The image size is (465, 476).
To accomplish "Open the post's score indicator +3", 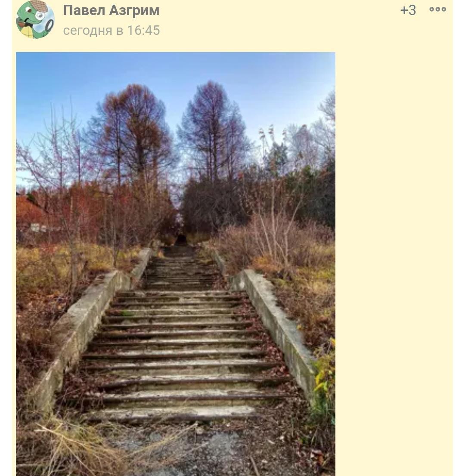I will point(408,10).
